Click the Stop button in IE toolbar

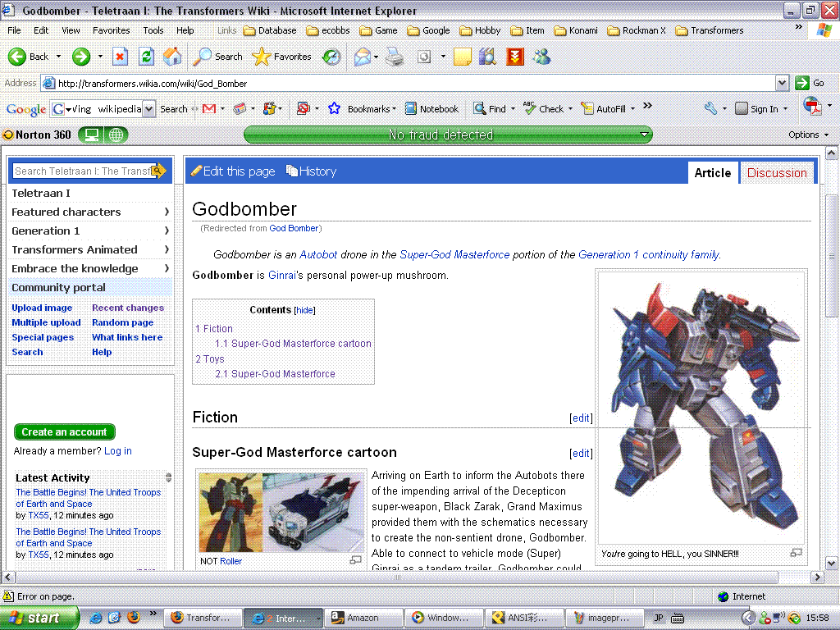[x=120, y=57]
